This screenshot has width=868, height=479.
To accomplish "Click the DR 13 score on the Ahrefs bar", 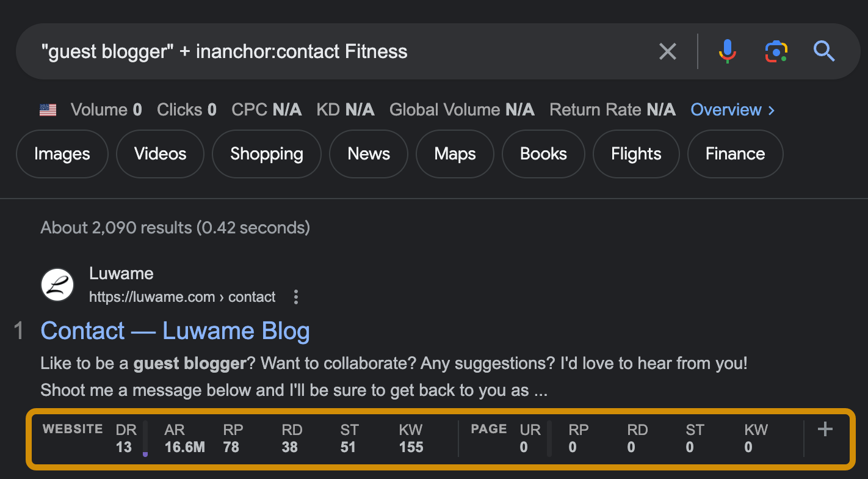I will [126, 439].
